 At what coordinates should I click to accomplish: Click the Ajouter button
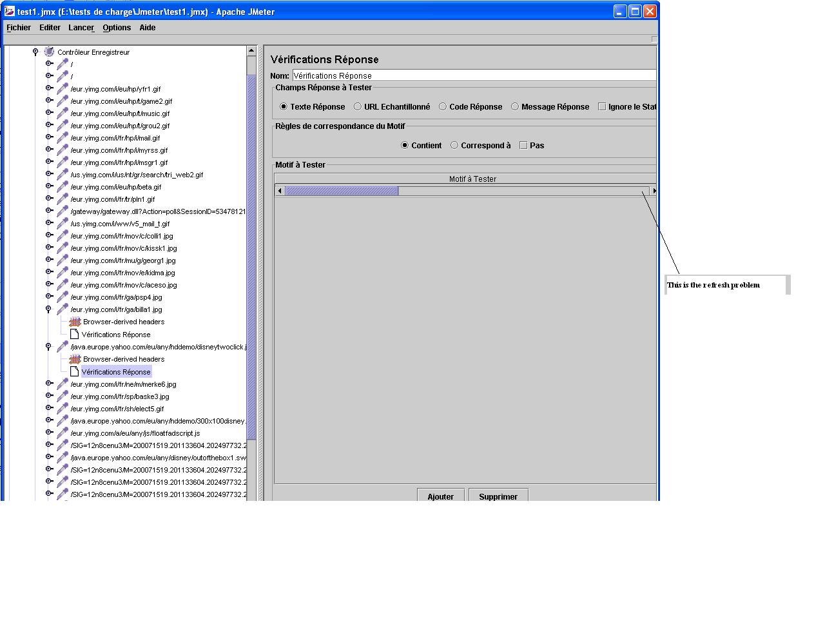[x=440, y=496]
